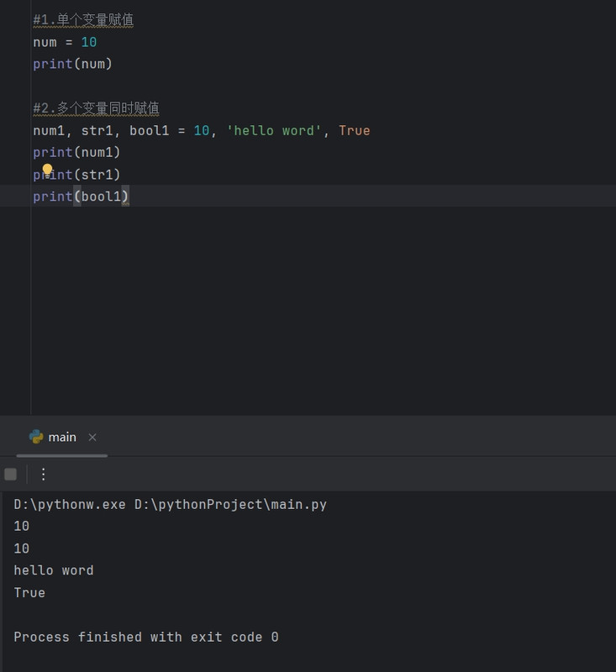Image resolution: width=616 pixels, height=672 pixels.
Task: Stop the running process square button
Action: pyautogui.click(x=11, y=474)
